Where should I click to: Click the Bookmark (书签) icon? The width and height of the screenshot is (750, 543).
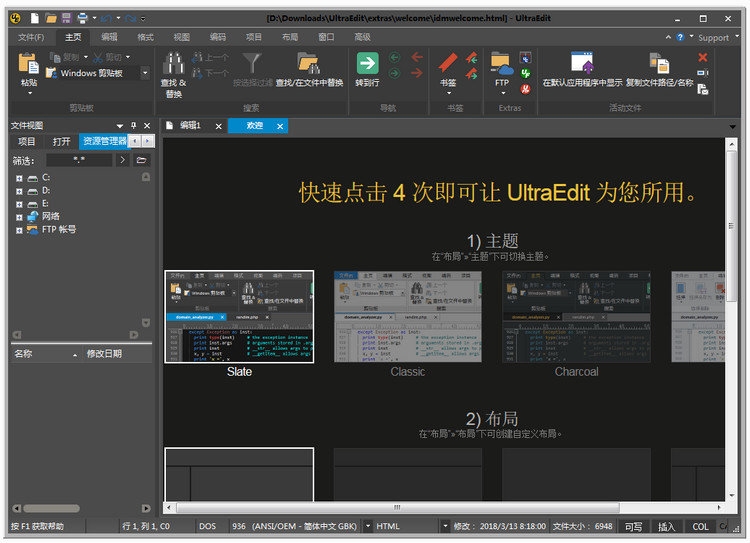point(447,63)
